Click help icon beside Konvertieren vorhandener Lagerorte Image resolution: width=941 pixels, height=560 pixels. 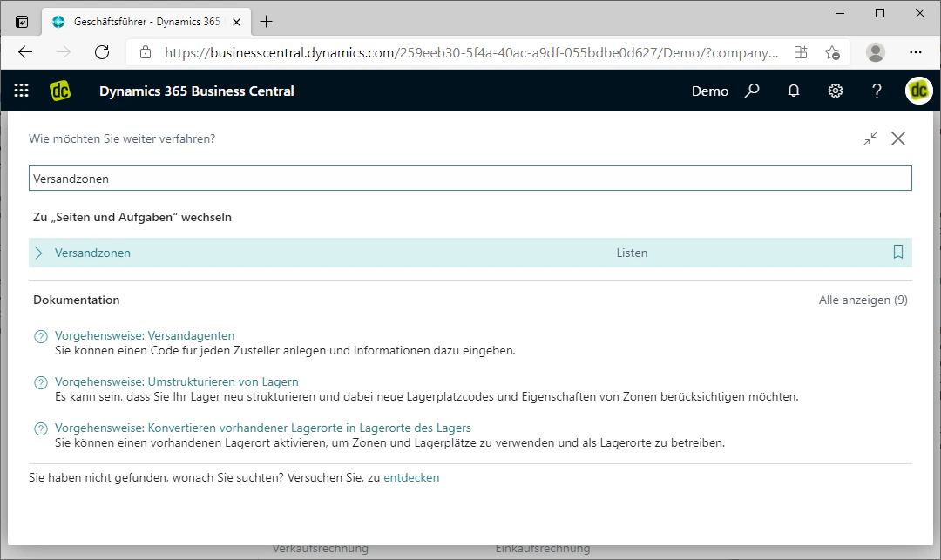41,428
